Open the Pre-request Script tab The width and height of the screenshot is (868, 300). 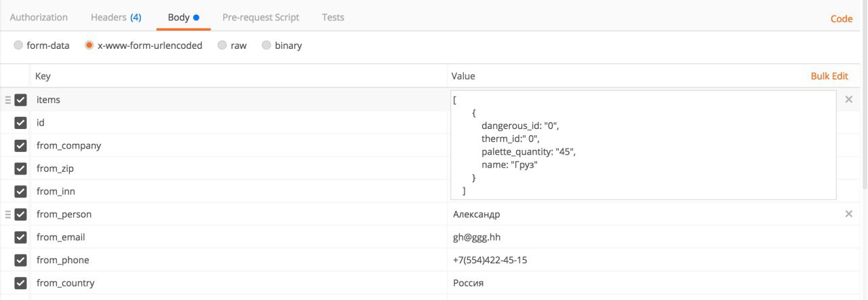click(260, 17)
